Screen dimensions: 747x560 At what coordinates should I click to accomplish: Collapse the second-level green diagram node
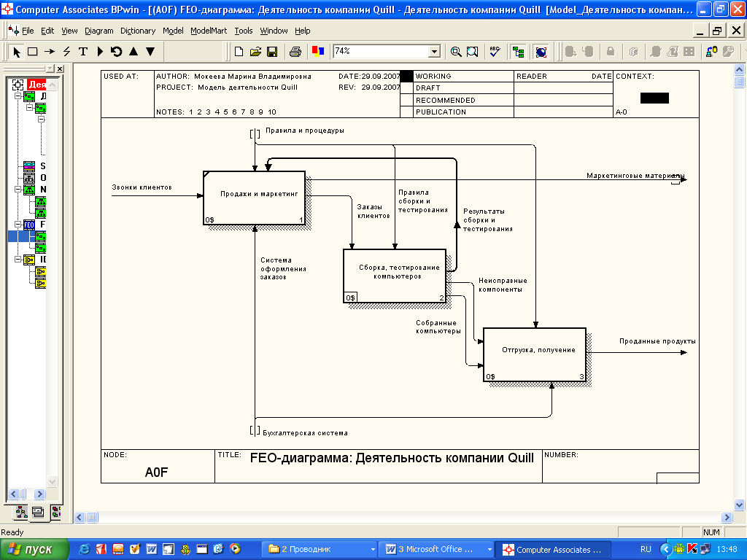(29, 108)
